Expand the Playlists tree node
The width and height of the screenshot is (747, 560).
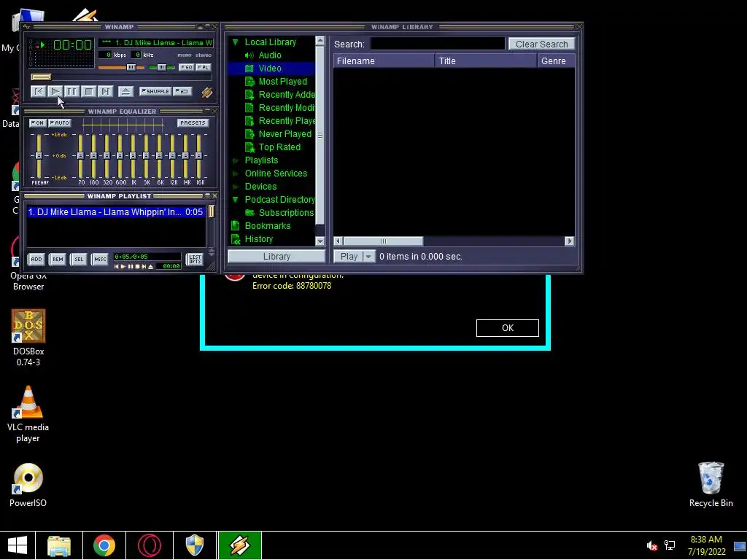[x=235, y=160]
